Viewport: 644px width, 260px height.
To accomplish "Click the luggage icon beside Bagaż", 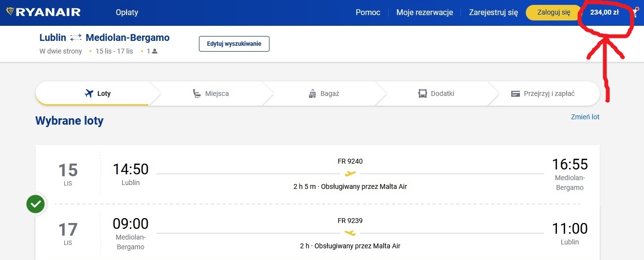I will (x=312, y=93).
